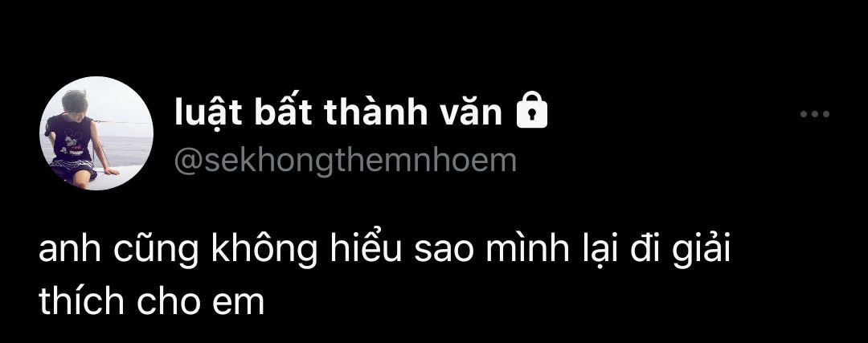The height and width of the screenshot is (343, 868).
Task: Open the three-dot more options menu
Action: (815, 115)
